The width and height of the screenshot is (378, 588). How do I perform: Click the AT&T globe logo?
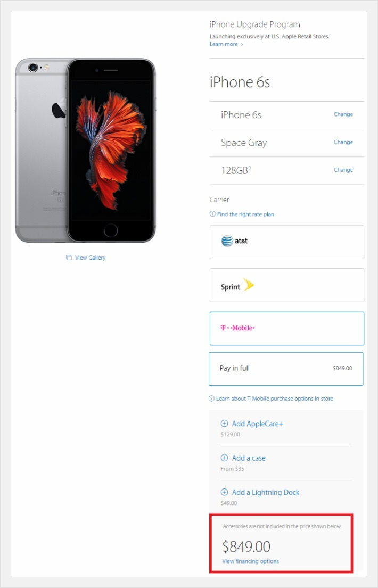click(x=227, y=241)
